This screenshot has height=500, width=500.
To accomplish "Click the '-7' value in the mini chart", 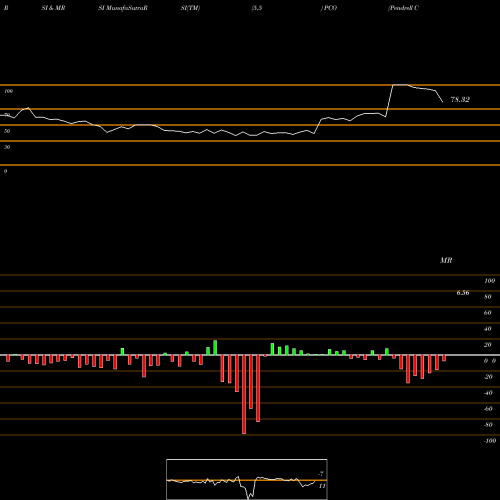I will point(321,474).
